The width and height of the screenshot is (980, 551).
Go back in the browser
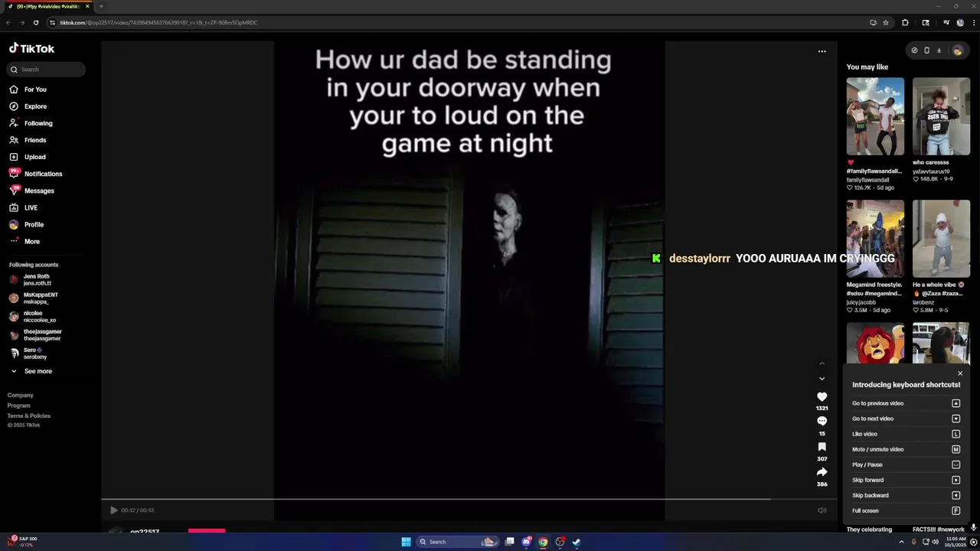8,22
